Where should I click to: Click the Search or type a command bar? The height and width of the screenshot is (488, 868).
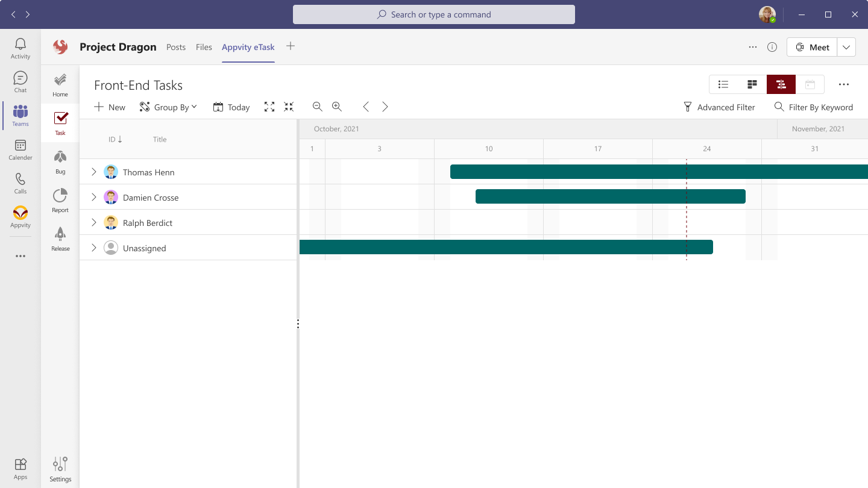tap(433, 14)
